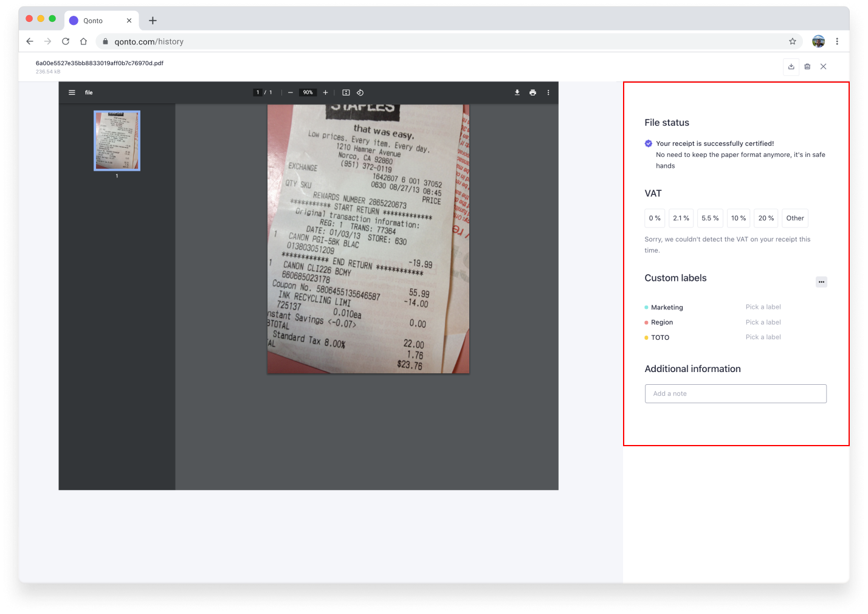The width and height of the screenshot is (868, 614).
Task: Select the 0 % VAT rate
Action: [x=655, y=218]
